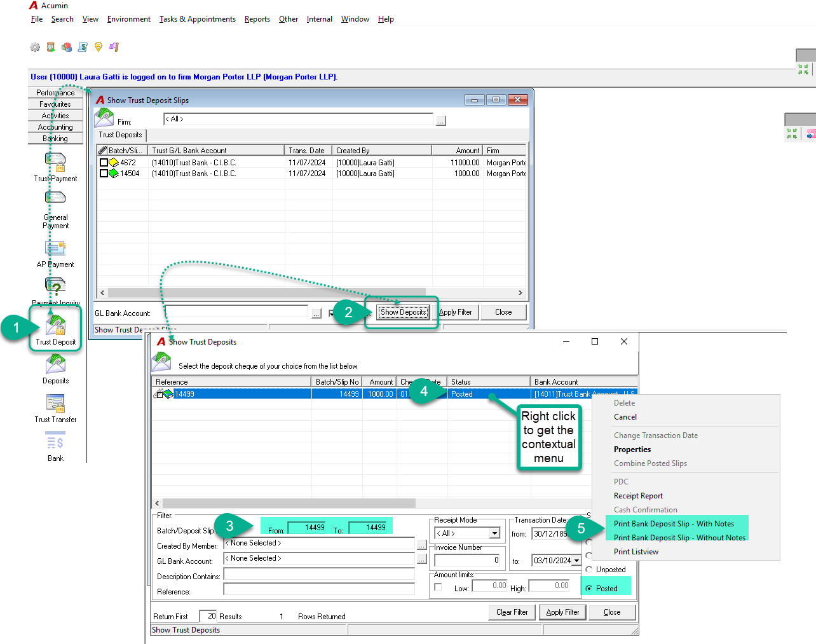Click the dollar sign document toolbar icon
This screenshot has width=816, height=644.
pos(83,47)
